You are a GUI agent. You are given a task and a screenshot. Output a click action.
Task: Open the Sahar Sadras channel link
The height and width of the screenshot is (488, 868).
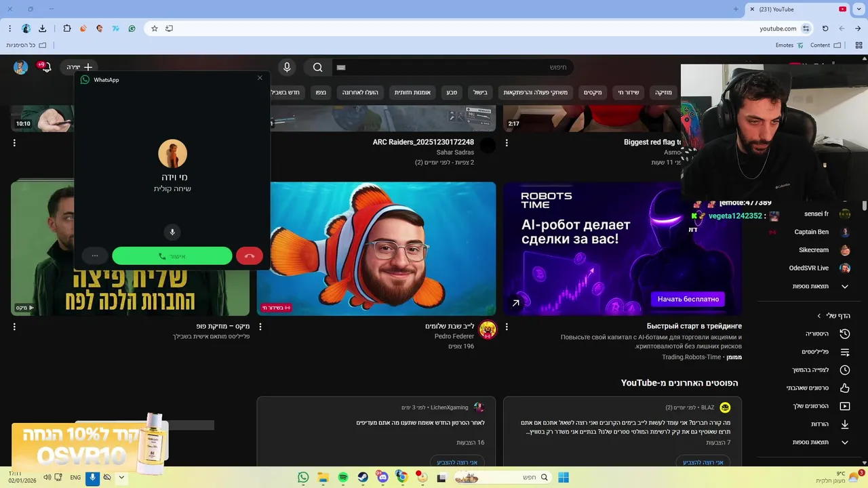click(455, 152)
